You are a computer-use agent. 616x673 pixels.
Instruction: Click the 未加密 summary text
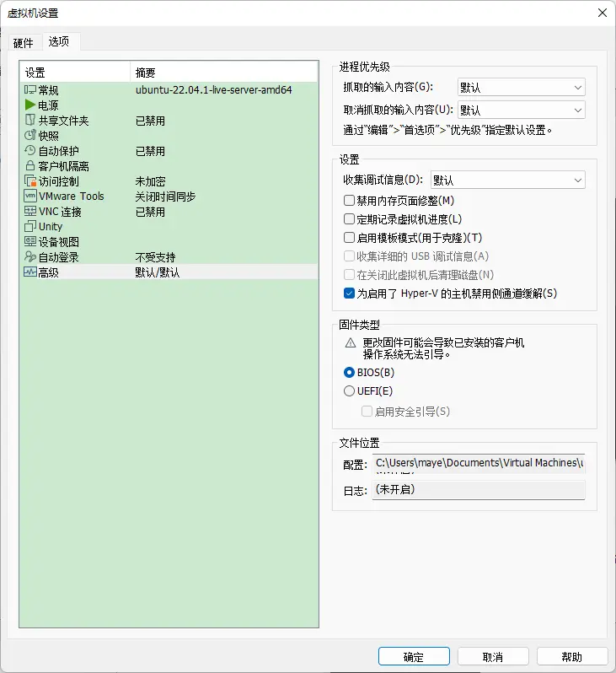coord(150,181)
